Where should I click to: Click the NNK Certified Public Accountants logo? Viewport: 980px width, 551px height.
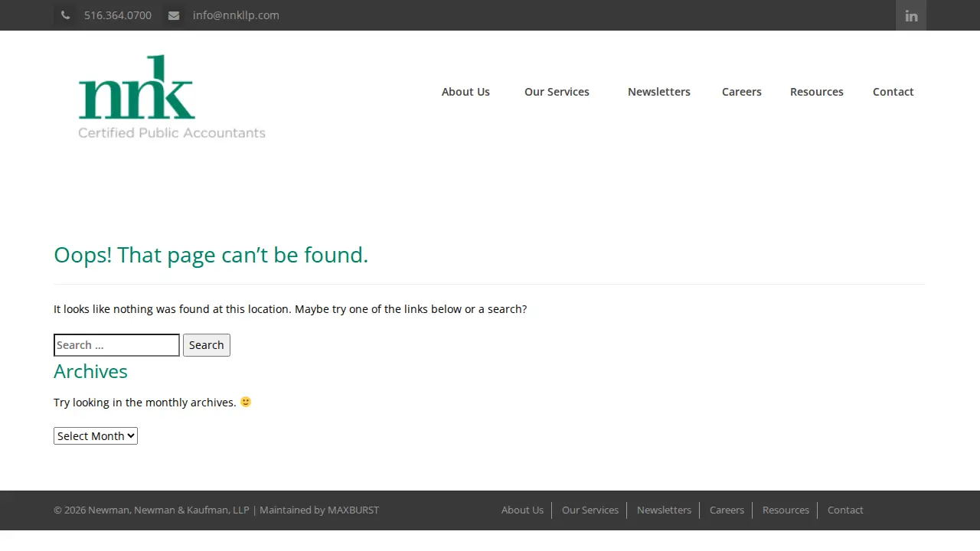point(171,96)
